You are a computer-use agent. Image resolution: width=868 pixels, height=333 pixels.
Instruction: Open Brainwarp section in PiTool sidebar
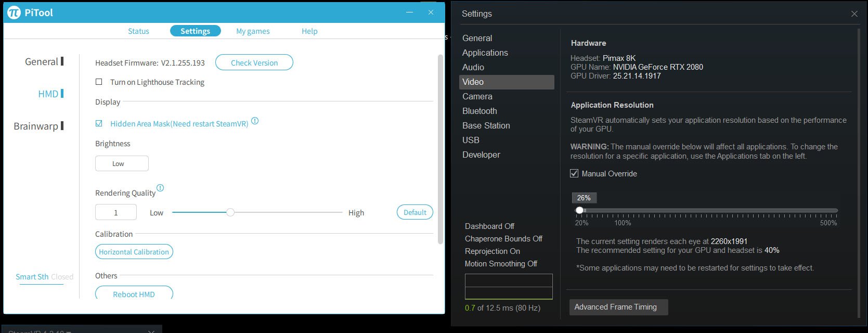[38, 126]
